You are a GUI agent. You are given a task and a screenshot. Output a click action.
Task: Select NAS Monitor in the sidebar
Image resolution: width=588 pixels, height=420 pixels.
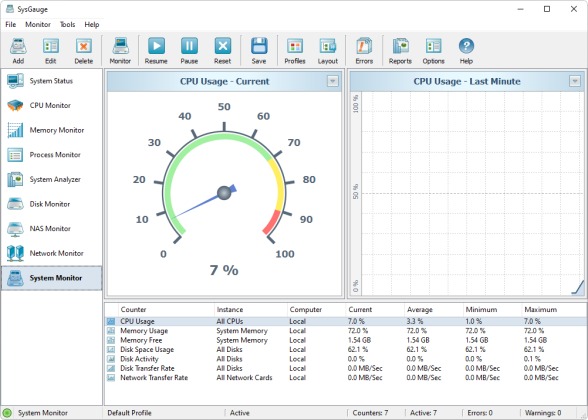(51, 228)
